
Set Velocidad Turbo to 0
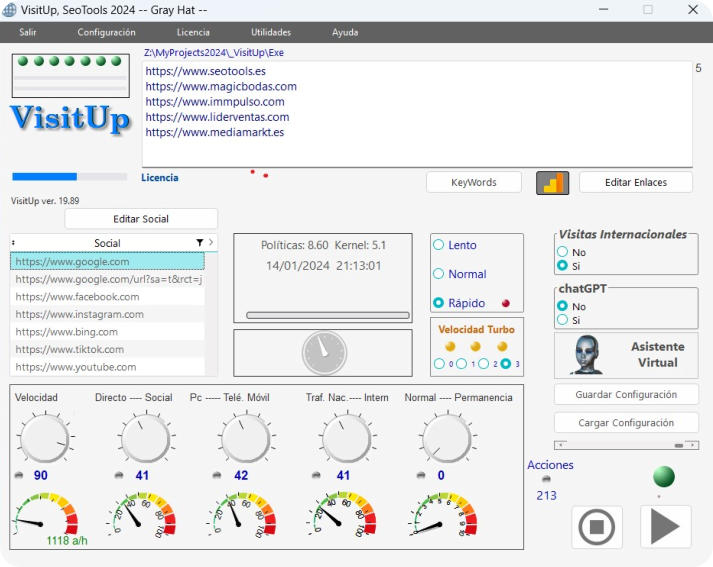tap(439, 364)
